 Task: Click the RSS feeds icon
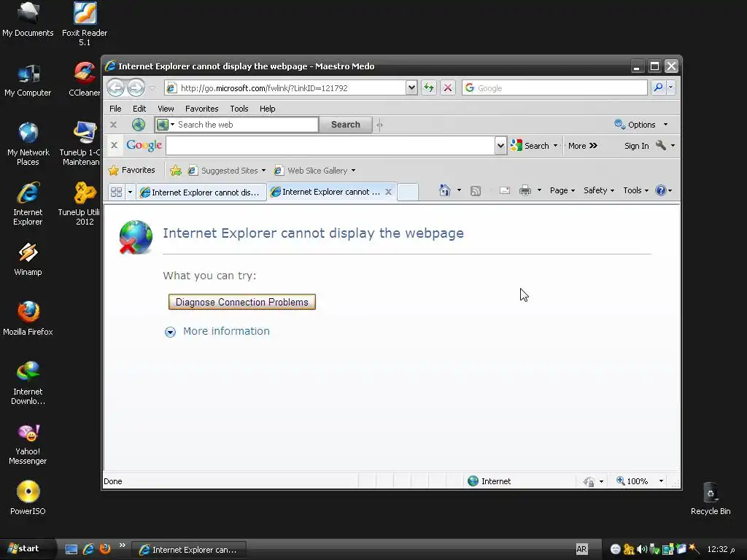coord(476,191)
